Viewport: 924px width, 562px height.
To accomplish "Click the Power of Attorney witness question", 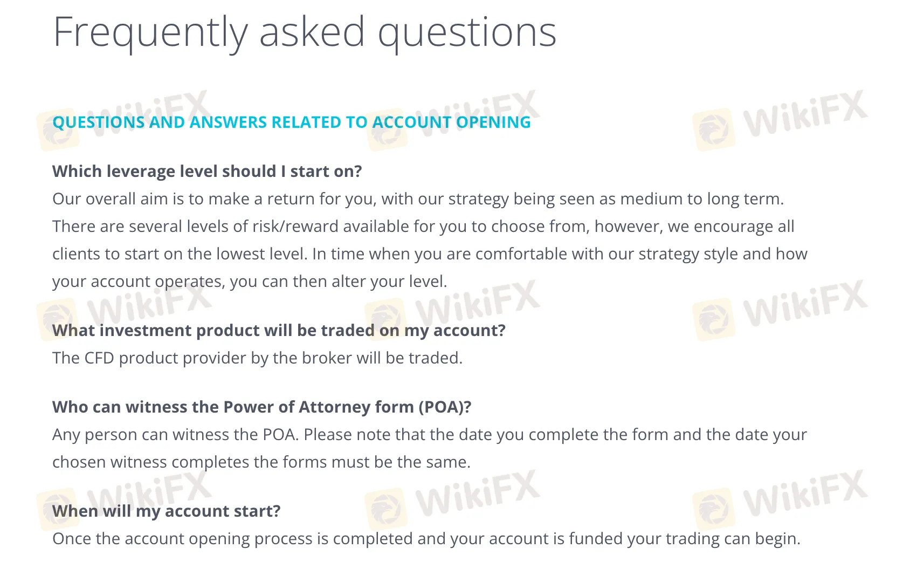I will [262, 407].
